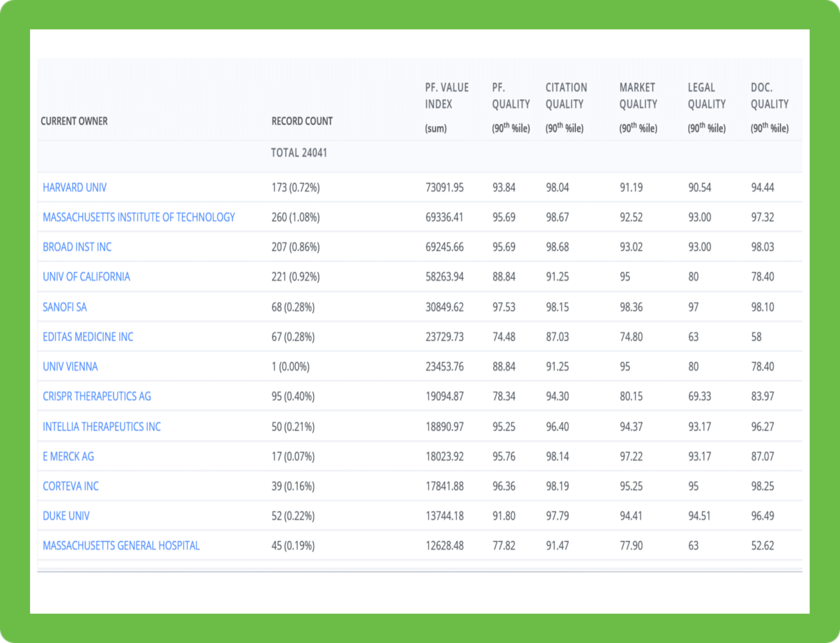Viewport: 840px width, 643px height.
Task: Select CRISPR THERAPEUTICS AG link
Action: [x=97, y=396]
